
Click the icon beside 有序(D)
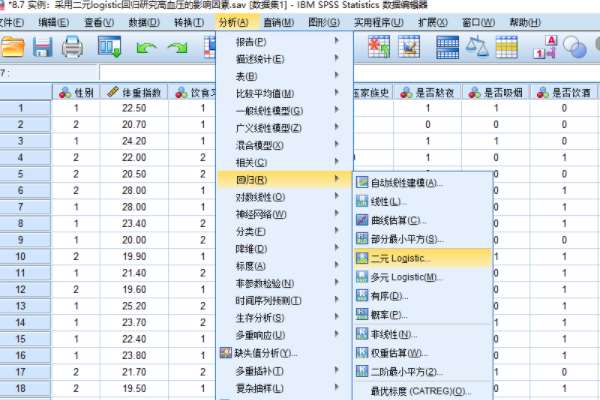pos(362,296)
